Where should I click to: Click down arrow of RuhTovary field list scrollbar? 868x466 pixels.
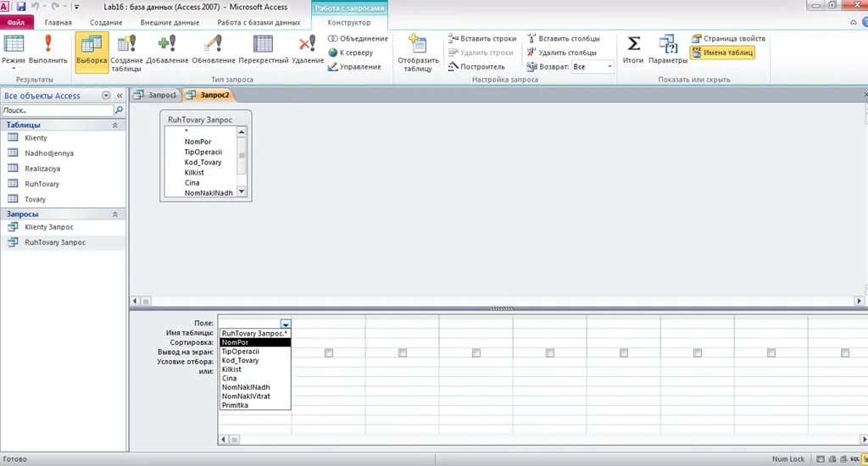242,191
